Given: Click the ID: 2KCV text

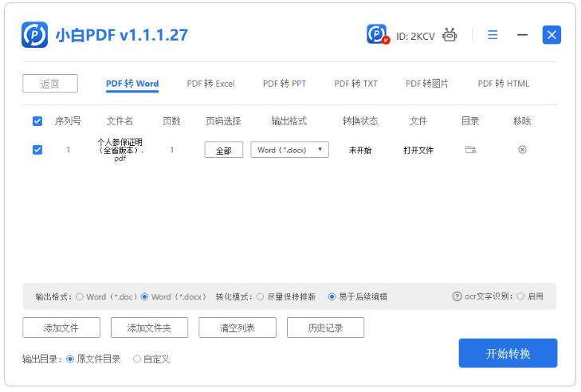Looking at the screenshot, I should (415, 37).
